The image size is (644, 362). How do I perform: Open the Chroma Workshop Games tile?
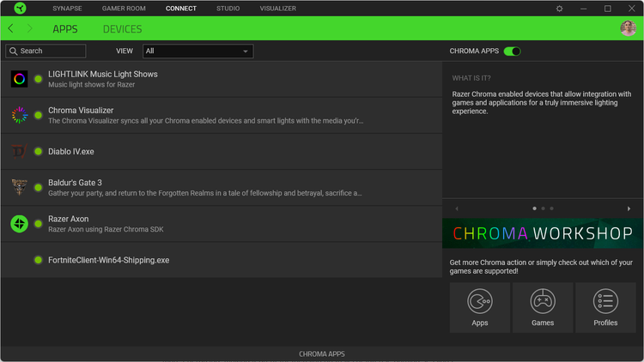[543, 307]
